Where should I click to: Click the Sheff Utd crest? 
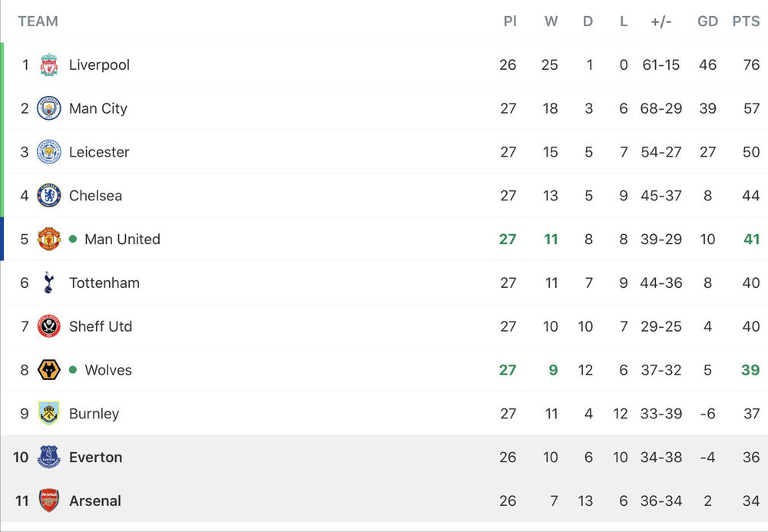(49, 326)
